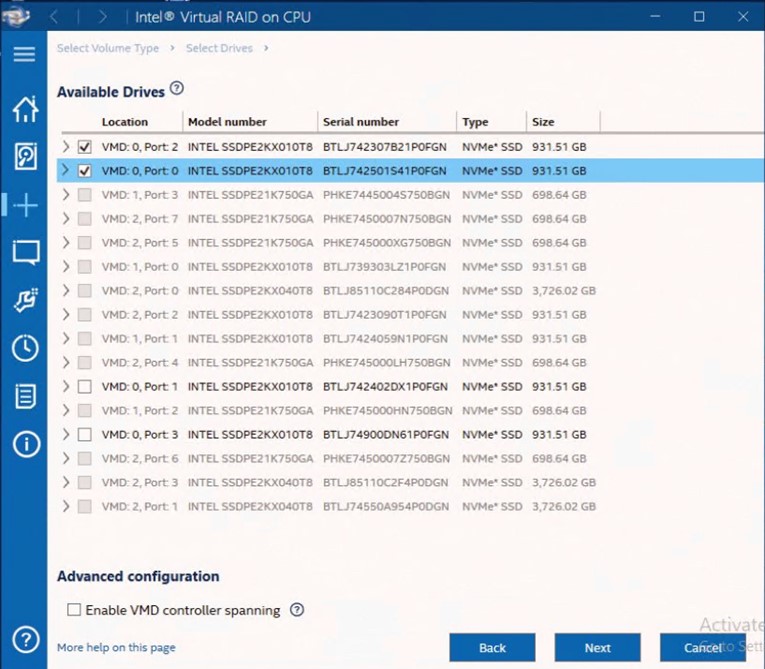This screenshot has height=669, width=765.
Task: Open More help on this page link
Action: (116, 648)
